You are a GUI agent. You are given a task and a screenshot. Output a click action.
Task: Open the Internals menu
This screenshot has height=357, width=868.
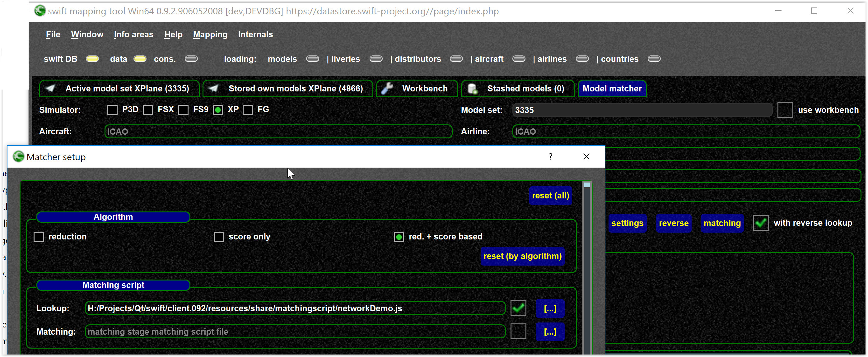pos(255,34)
